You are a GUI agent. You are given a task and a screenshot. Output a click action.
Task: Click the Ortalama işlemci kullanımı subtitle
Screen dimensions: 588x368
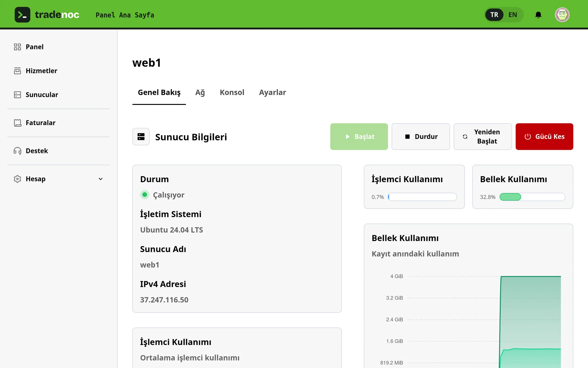pyautogui.click(x=190, y=358)
